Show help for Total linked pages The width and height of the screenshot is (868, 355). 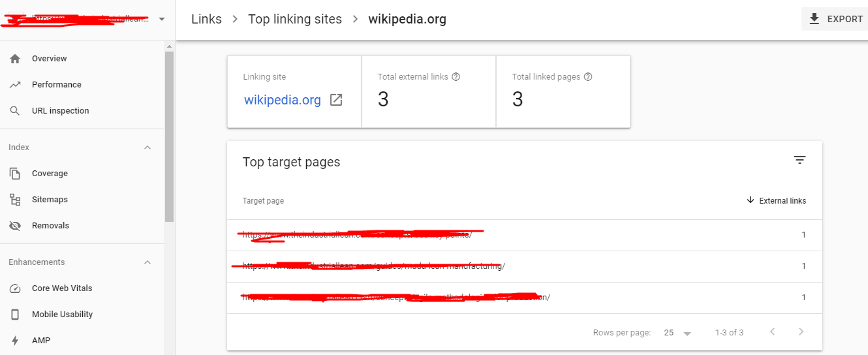click(x=588, y=77)
